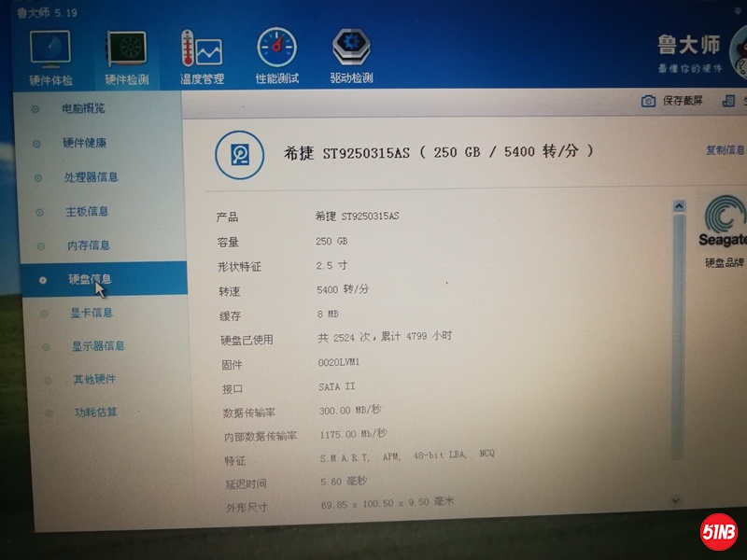Click the hard disk icon beside 希捷 title
Viewport: 747px width, 560px height.
(240, 154)
